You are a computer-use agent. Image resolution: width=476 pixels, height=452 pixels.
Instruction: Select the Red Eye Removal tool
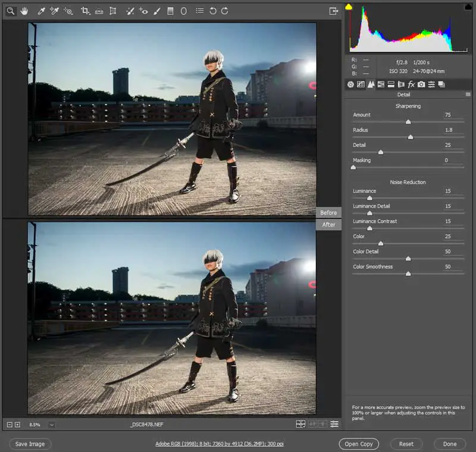point(143,11)
